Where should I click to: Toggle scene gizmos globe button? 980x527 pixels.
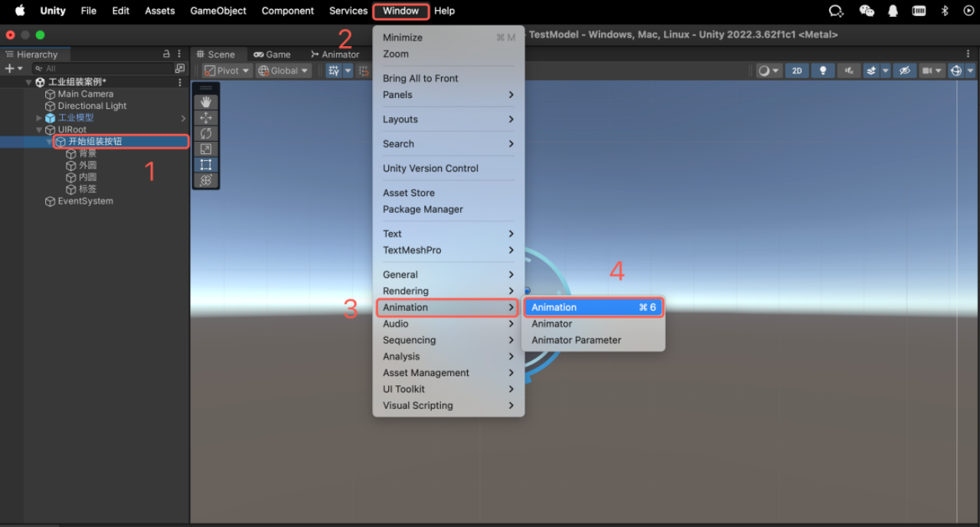pos(955,70)
